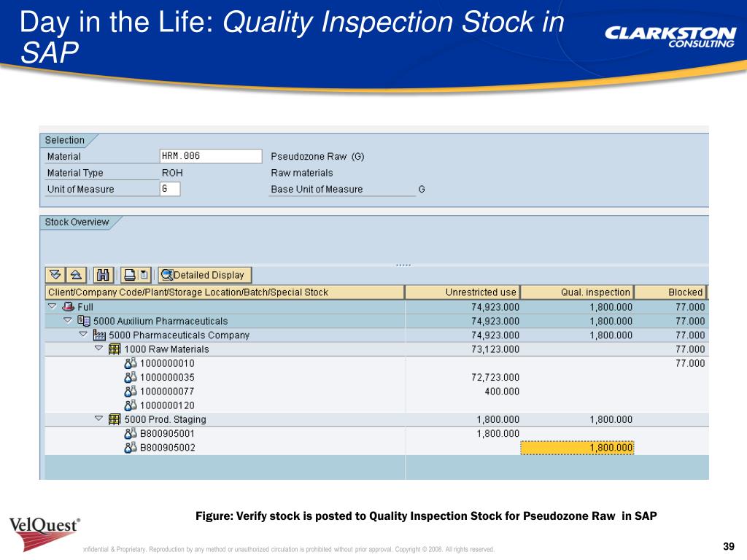Click the splitter dots above the table
This screenshot has width=747, height=560.
pos(403,265)
